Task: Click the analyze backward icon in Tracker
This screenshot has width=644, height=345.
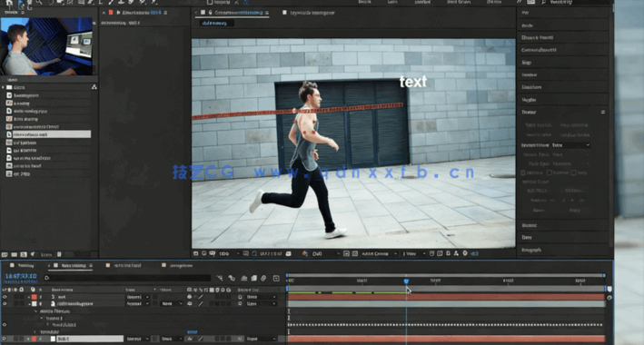Action: click(x=563, y=201)
